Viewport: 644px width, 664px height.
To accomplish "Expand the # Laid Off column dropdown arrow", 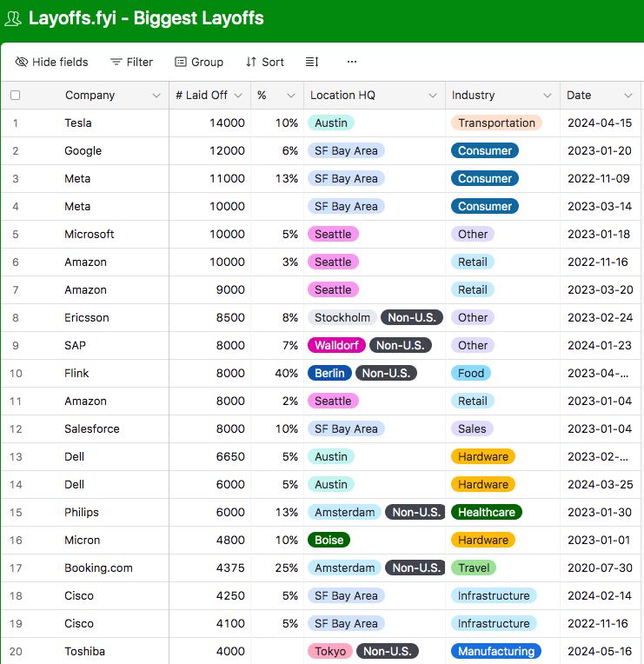I will tap(238, 96).
